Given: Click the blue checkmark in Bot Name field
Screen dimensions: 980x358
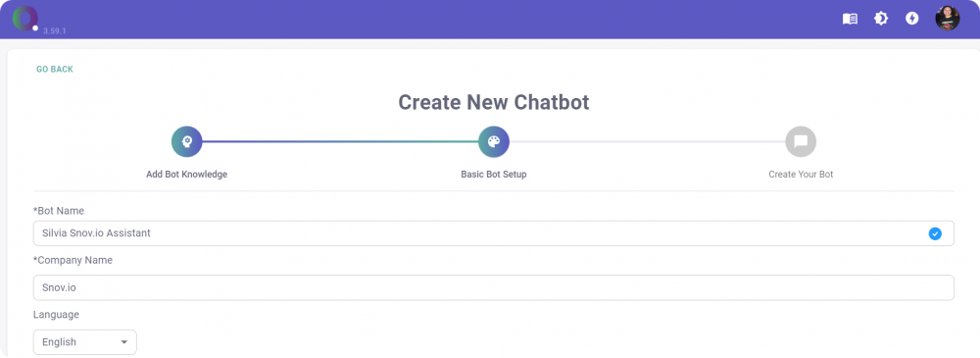Looking at the screenshot, I should tap(935, 233).
